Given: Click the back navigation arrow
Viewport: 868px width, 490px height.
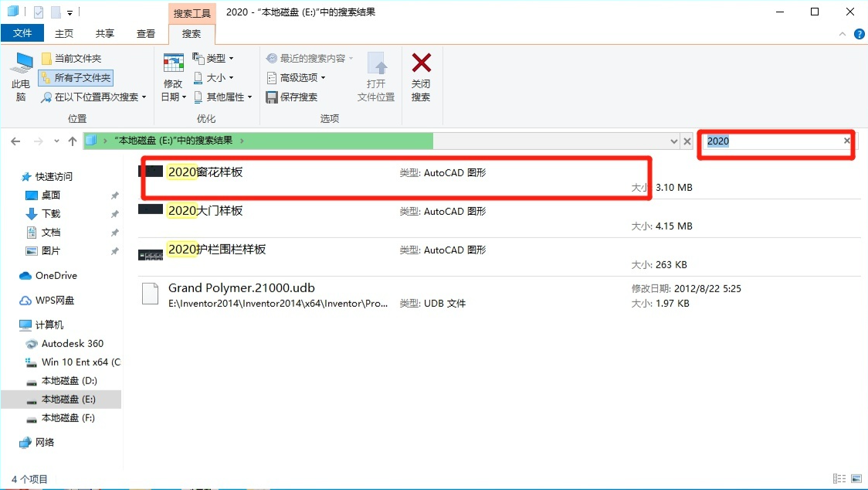Looking at the screenshot, I should pyautogui.click(x=15, y=141).
